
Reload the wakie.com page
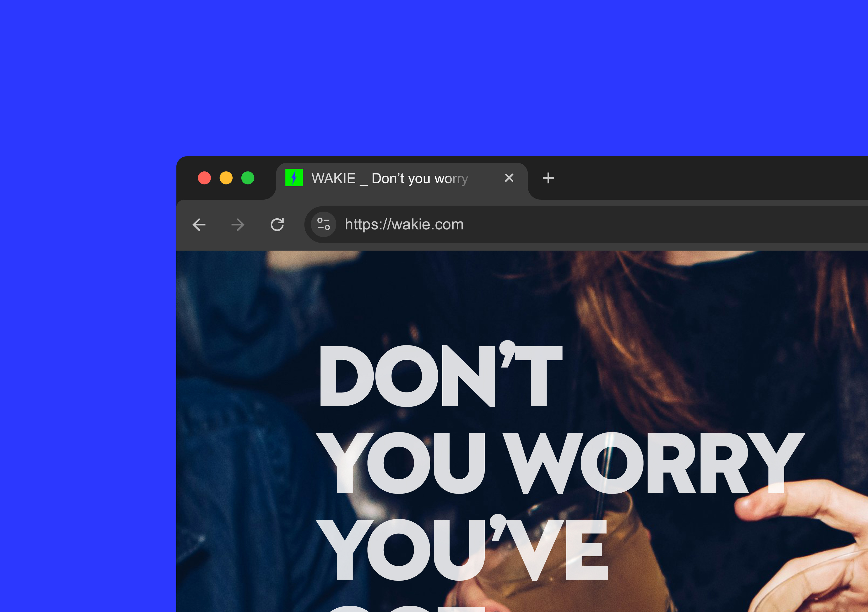tap(277, 224)
